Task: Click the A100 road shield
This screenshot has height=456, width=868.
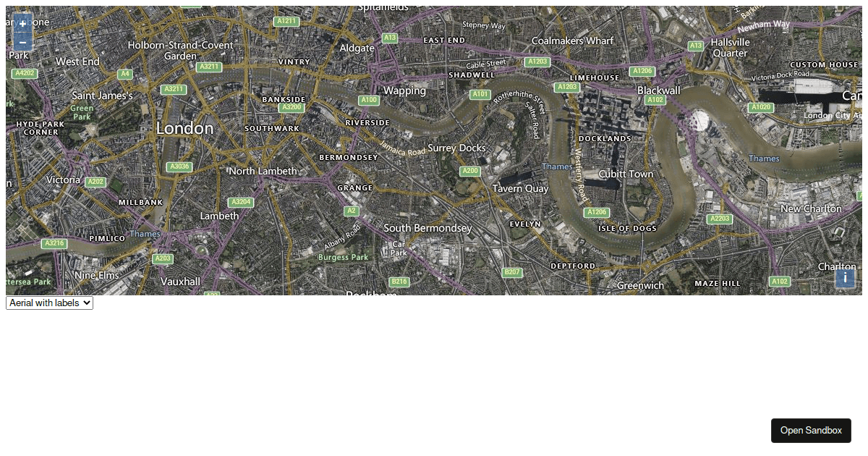Action: coord(369,100)
